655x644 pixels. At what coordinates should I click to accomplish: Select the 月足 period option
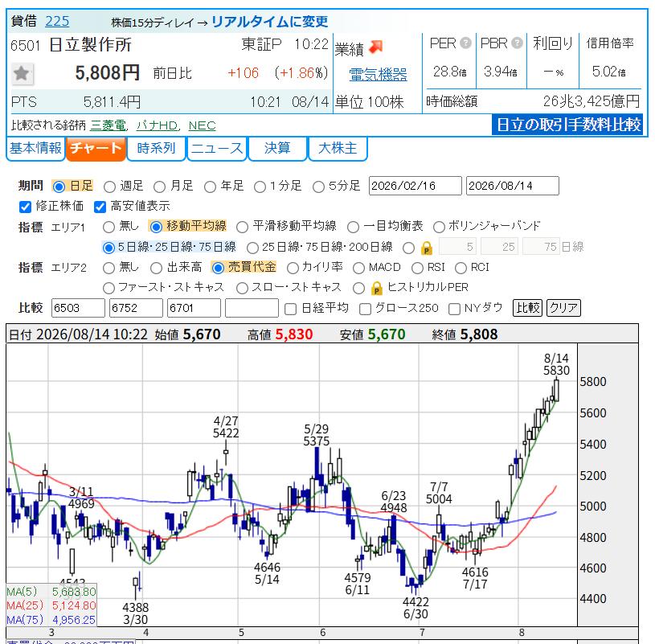[x=159, y=187]
